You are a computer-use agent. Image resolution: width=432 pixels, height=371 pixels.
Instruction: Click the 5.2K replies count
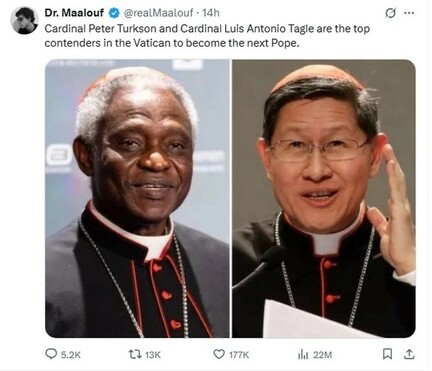point(71,355)
